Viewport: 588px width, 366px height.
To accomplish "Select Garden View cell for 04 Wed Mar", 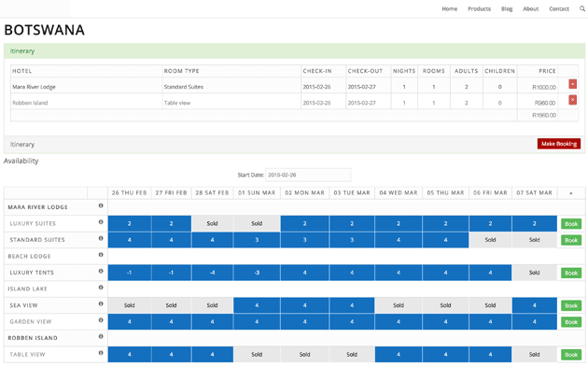I will (399, 322).
